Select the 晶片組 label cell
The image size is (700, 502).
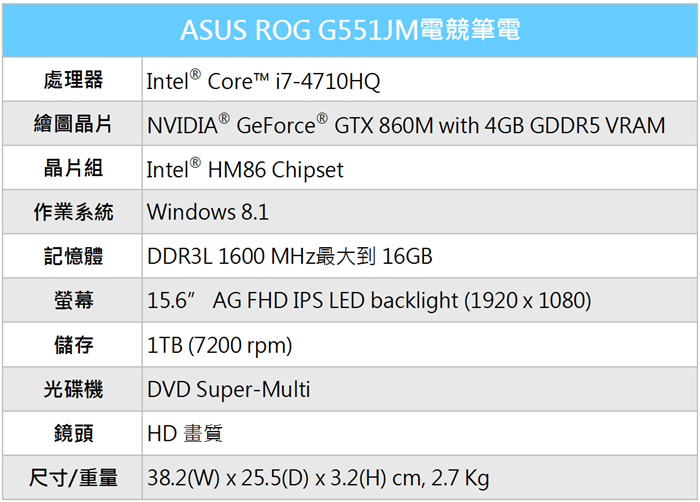(73, 169)
